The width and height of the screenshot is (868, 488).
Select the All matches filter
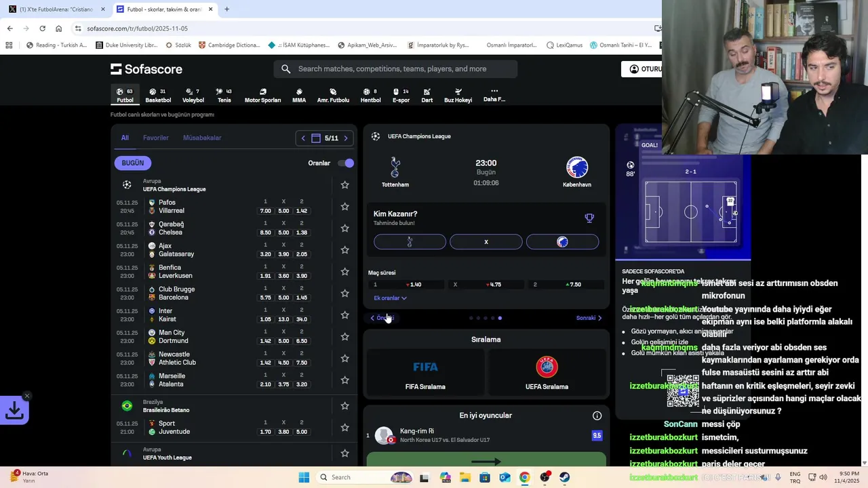(125, 138)
